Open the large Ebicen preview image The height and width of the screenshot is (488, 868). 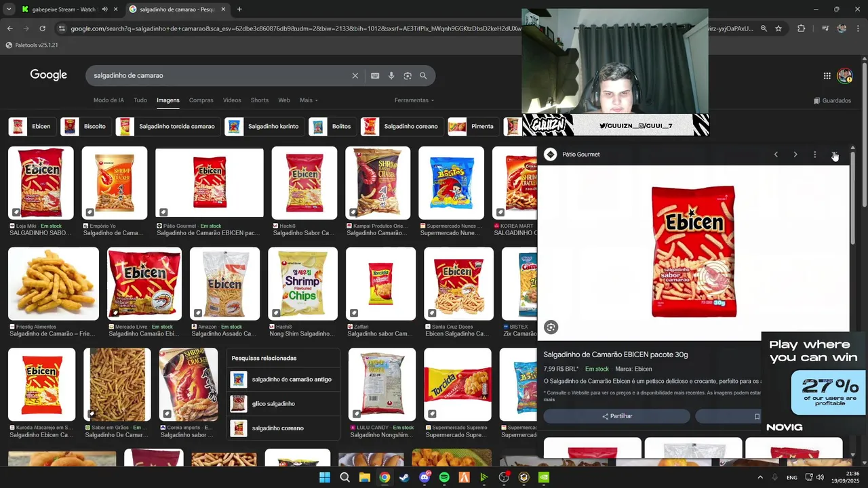pyautogui.click(x=693, y=252)
